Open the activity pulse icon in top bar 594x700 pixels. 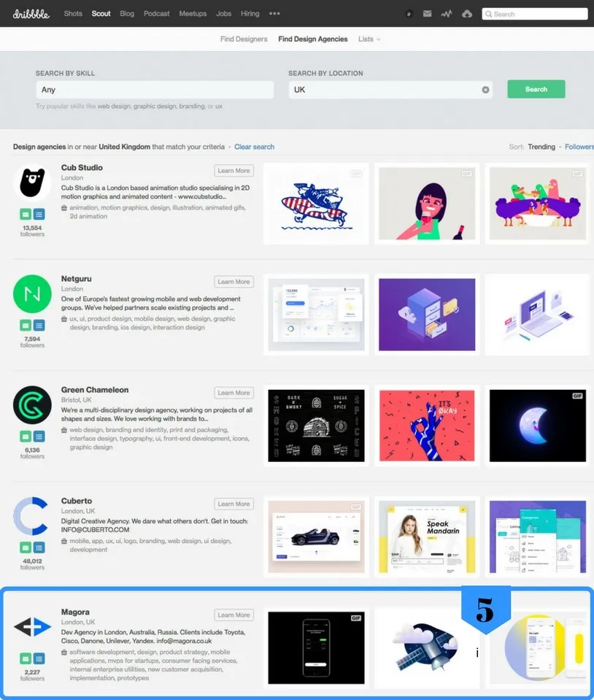[447, 14]
